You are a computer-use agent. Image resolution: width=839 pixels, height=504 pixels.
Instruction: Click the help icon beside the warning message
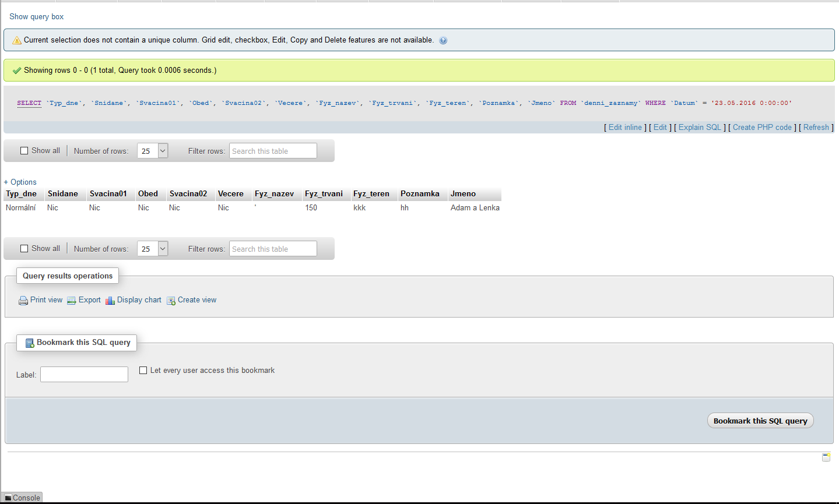[x=443, y=41]
